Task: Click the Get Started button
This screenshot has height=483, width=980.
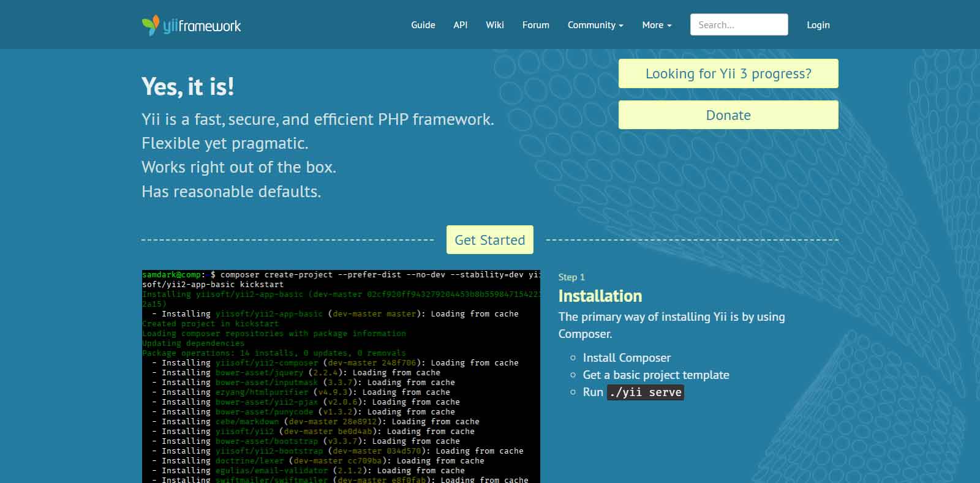Action: coord(490,240)
